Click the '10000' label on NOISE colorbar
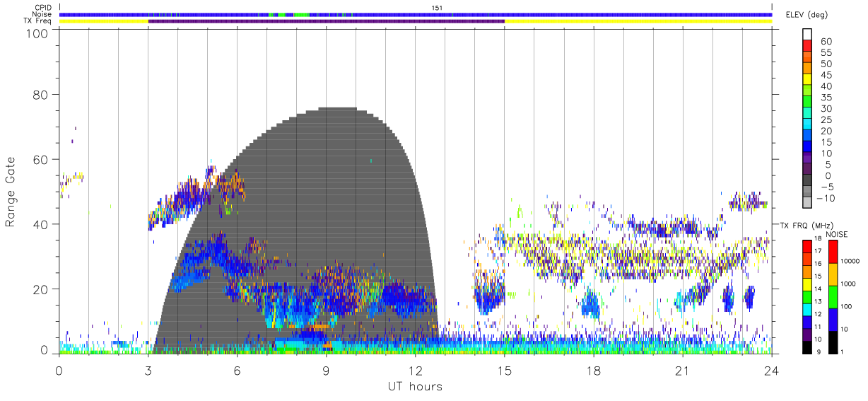Image resolution: width=868 pixels, height=401 pixels. tap(850, 262)
